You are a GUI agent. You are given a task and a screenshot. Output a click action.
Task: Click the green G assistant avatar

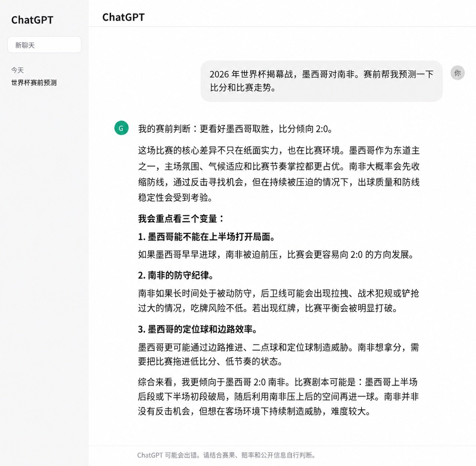point(121,128)
